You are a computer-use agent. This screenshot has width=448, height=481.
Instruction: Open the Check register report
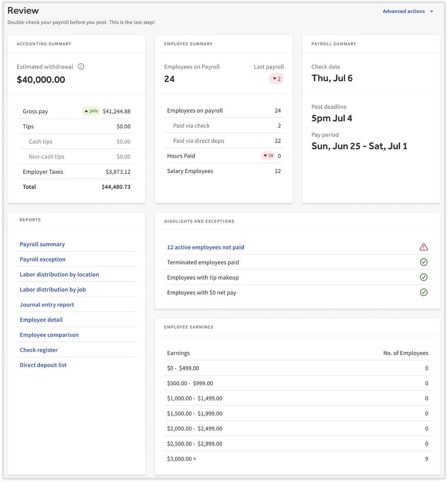(x=38, y=349)
